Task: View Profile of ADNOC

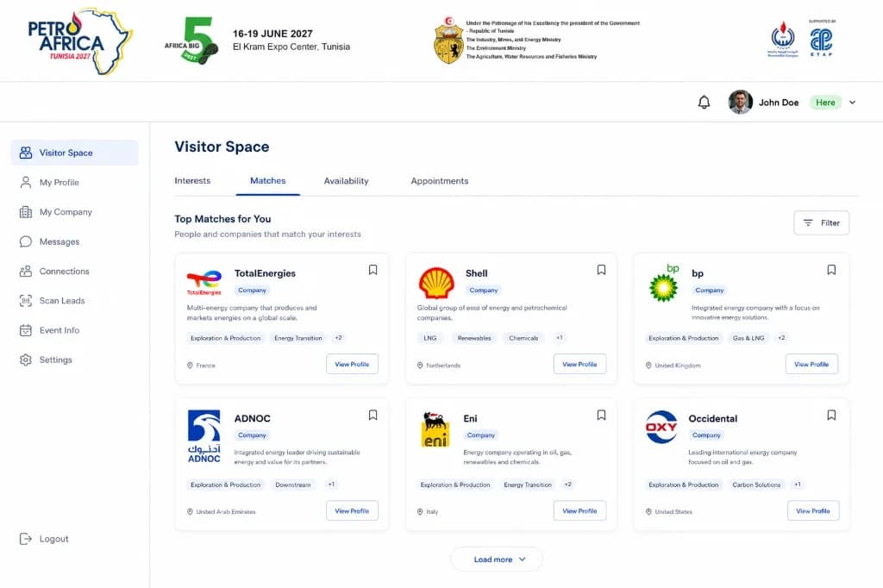Action: pyautogui.click(x=352, y=511)
